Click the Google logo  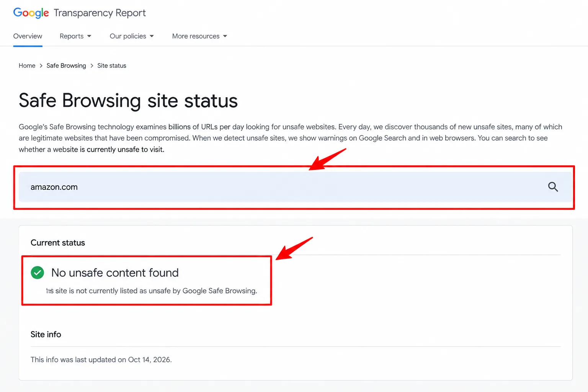coord(31,13)
